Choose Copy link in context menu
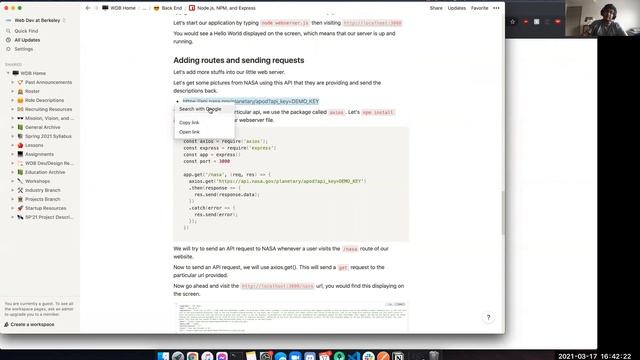The width and height of the screenshot is (640, 360). (204, 122)
